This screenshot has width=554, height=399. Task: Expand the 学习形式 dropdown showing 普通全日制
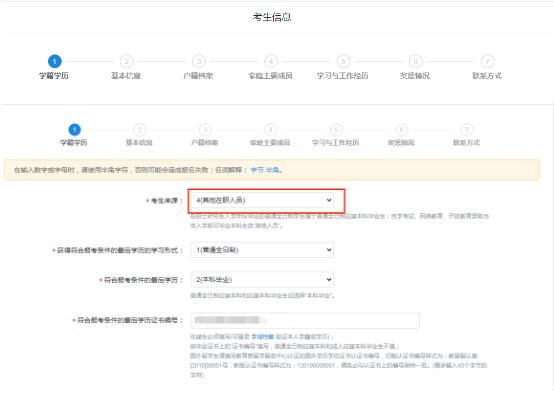[262, 250]
